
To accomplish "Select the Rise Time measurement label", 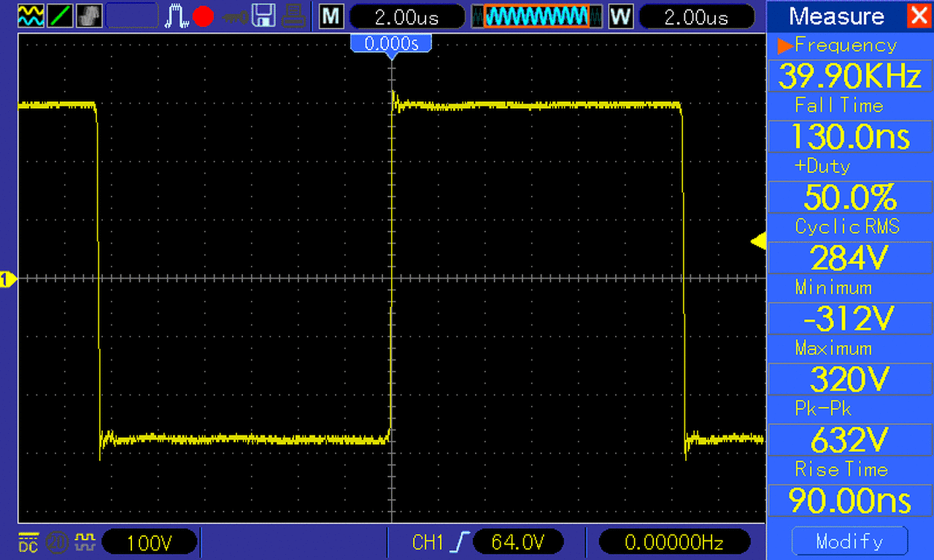I will click(x=841, y=469).
